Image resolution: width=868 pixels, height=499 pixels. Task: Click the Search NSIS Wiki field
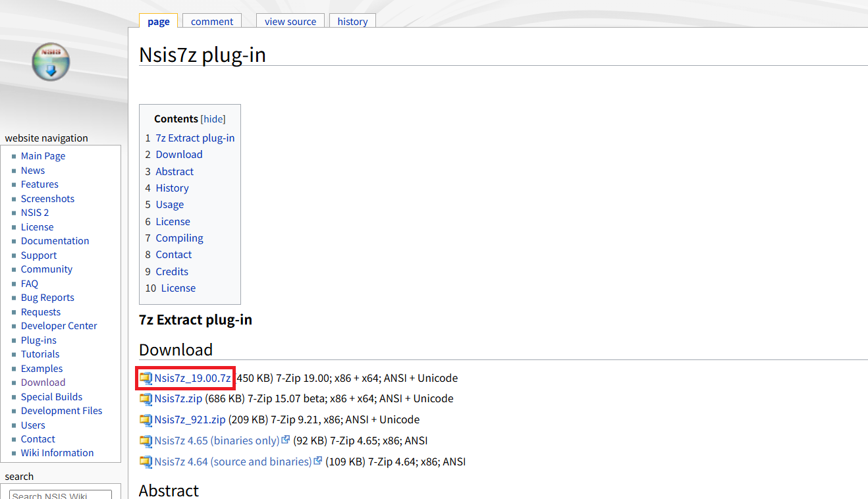pyautogui.click(x=61, y=494)
